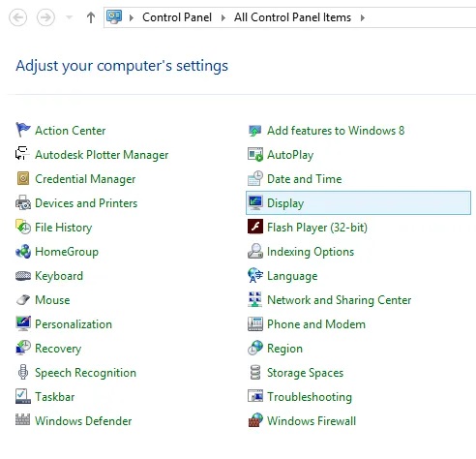476x459 pixels.
Task: Open the Action Center link
Action: (x=70, y=131)
